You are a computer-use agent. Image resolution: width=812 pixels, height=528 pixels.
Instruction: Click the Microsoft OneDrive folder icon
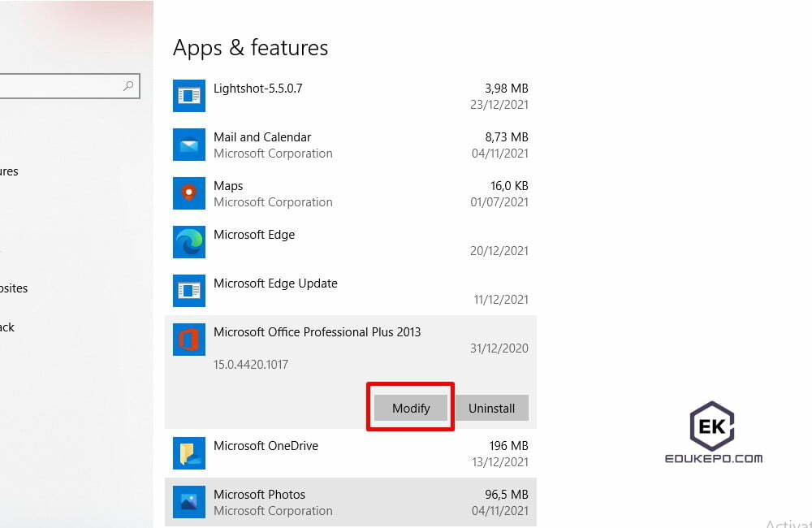click(x=189, y=453)
